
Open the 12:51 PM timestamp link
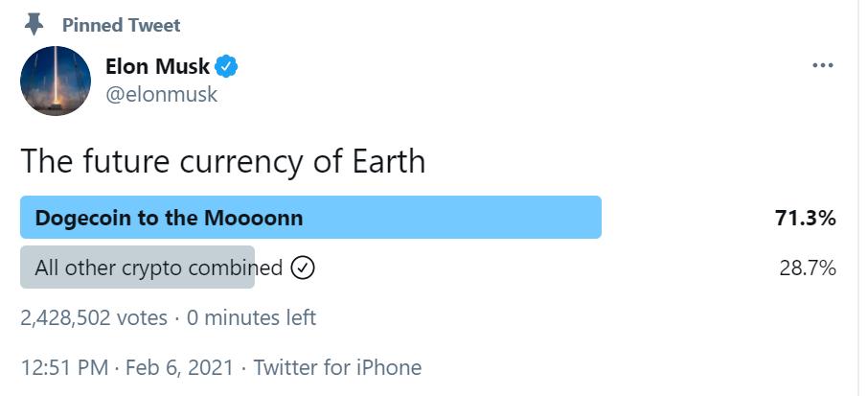click(61, 366)
